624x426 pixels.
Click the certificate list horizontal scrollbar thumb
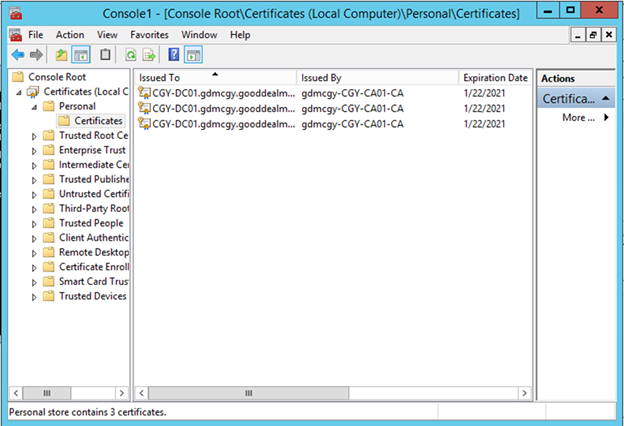248,393
